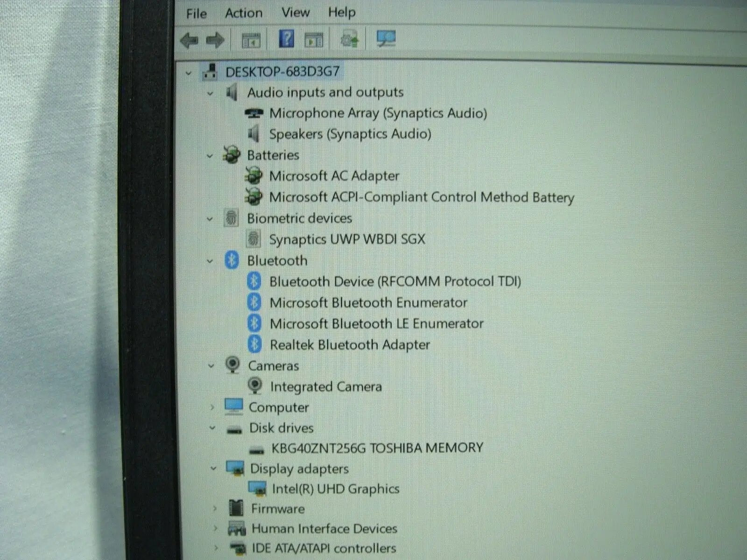Click the Bluetooth category icon
The height and width of the screenshot is (560, 747).
pos(232,260)
